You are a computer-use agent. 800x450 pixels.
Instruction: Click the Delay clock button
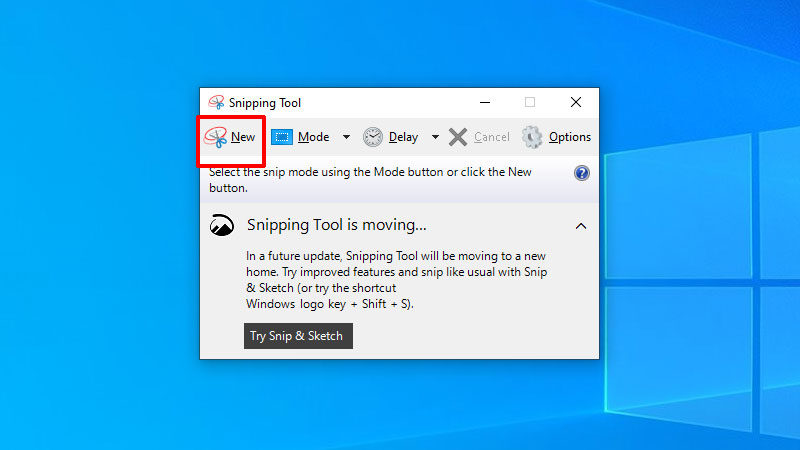[391, 137]
